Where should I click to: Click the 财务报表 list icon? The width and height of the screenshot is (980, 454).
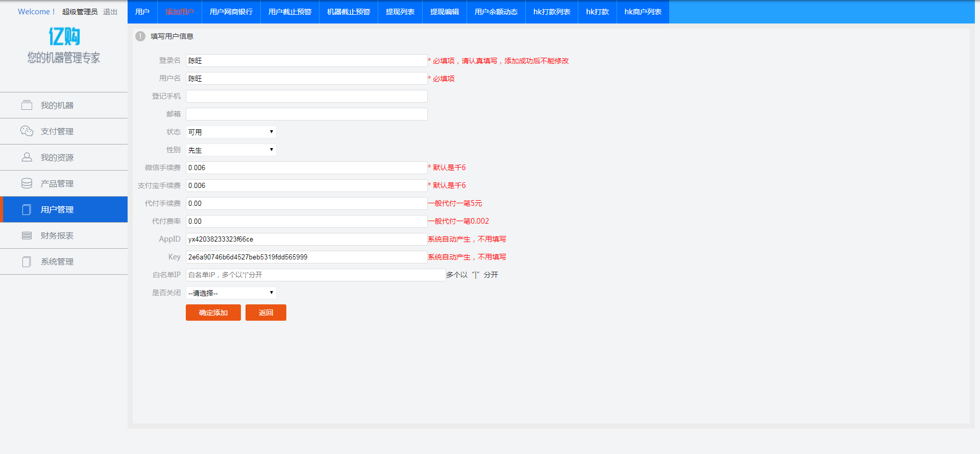pyautogui.click(x=27, y=235)
